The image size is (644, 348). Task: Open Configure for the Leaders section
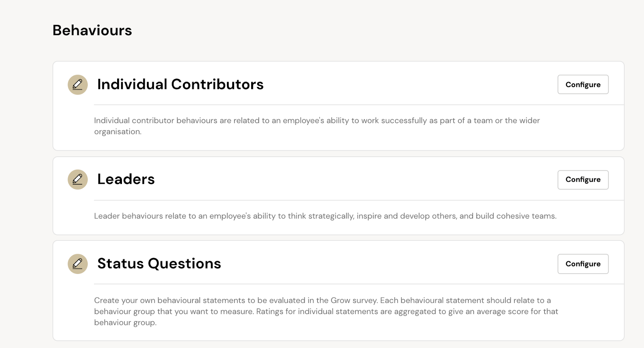(583, 180)
